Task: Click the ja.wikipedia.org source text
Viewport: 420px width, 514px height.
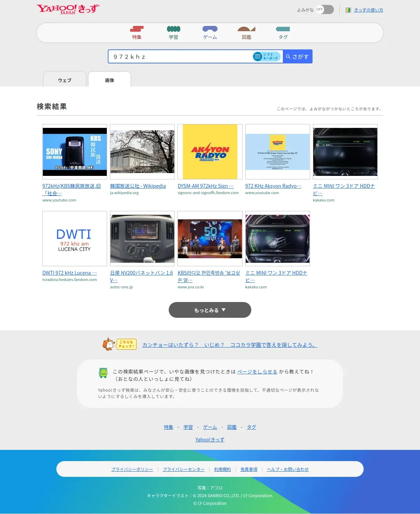Action: (x=124, y=193)
